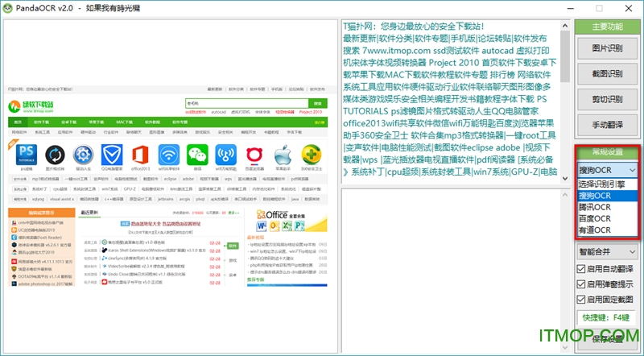
Task: Click the recognized text scrollbar up arrow
Action: click(565, 26)
